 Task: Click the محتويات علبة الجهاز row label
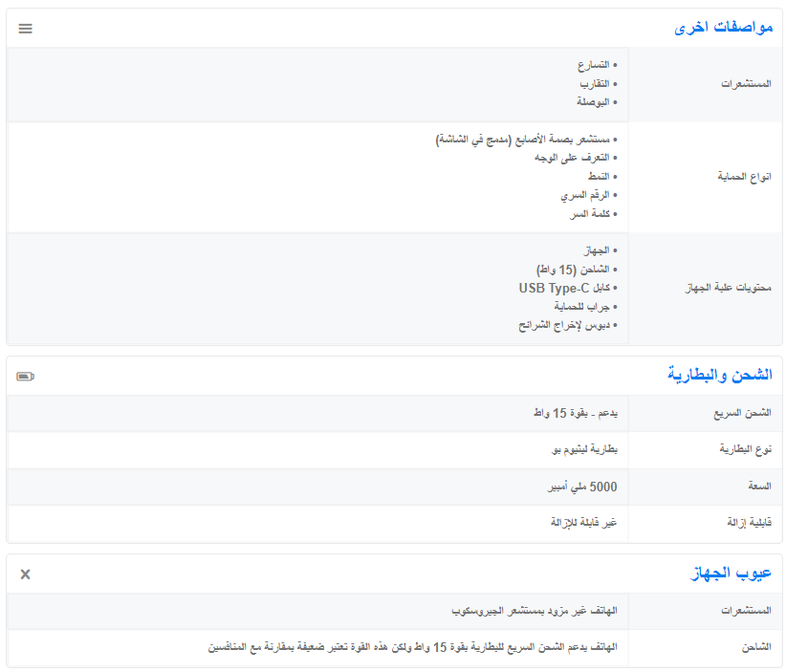(730, 288)
